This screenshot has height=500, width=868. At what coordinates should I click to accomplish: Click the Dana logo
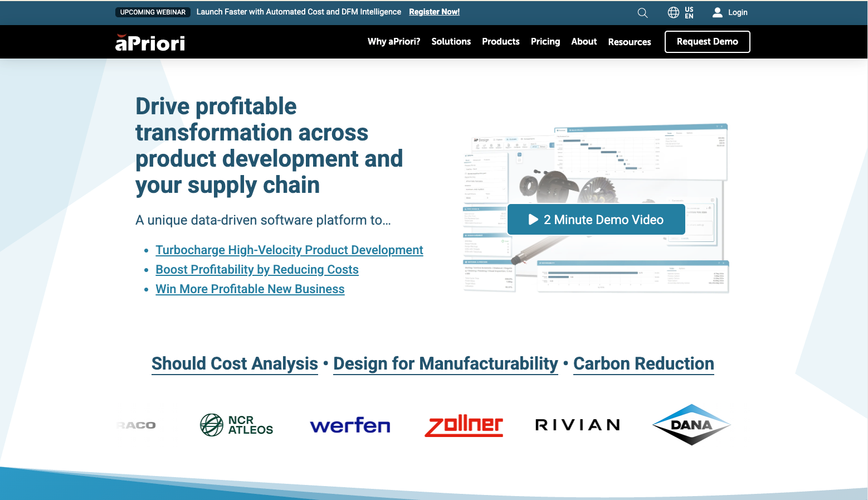click(x=691, y=425)
